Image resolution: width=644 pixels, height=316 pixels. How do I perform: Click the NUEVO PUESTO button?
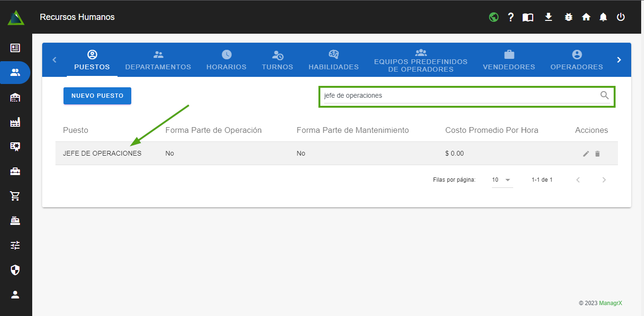[97, 96]
